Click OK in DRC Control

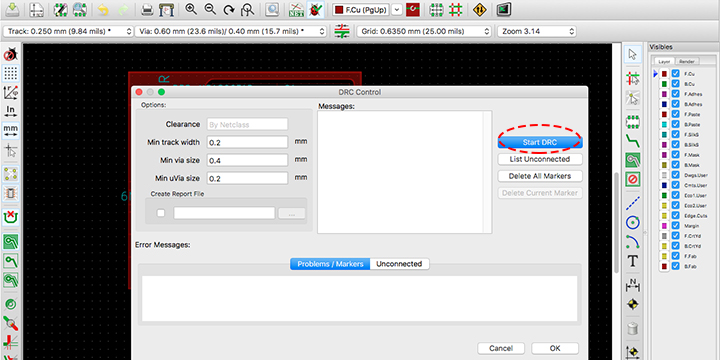coord(555,349)
